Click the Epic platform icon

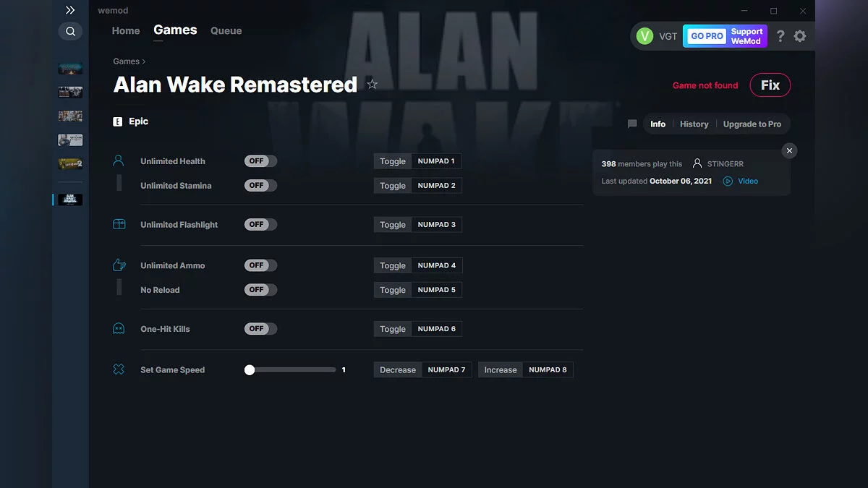(x=117, y=121)
